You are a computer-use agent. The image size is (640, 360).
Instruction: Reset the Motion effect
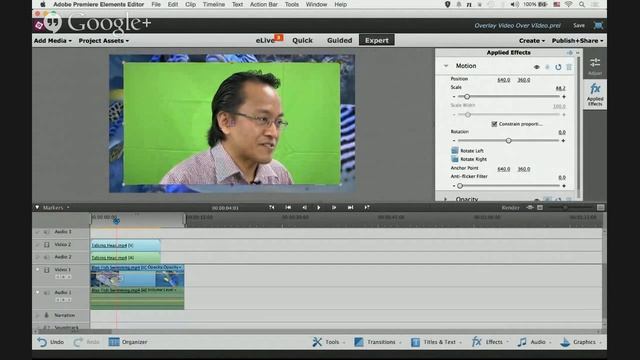pos(558,67)
